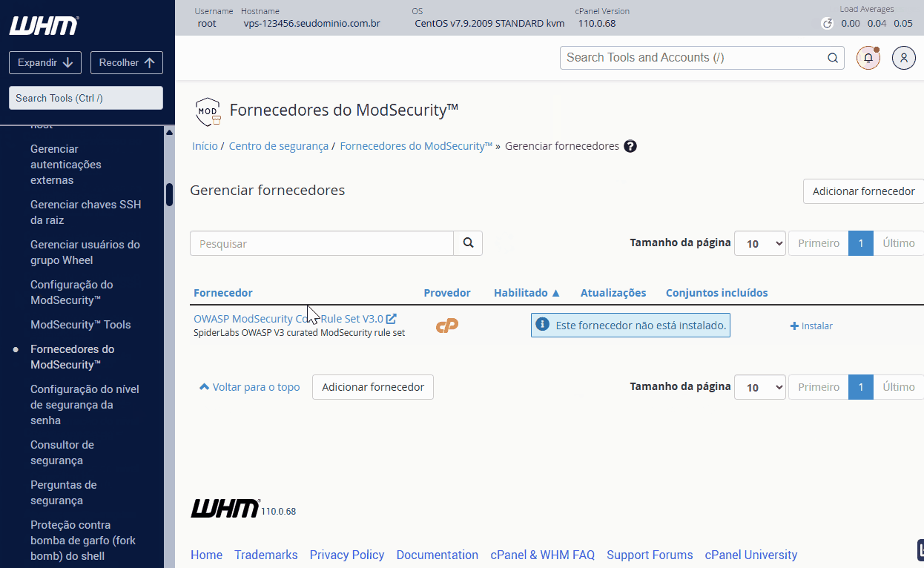The height and width of the screenshot is (568, 924).
Task: Open Support Forums footer link
Action: tap(650, 555)
